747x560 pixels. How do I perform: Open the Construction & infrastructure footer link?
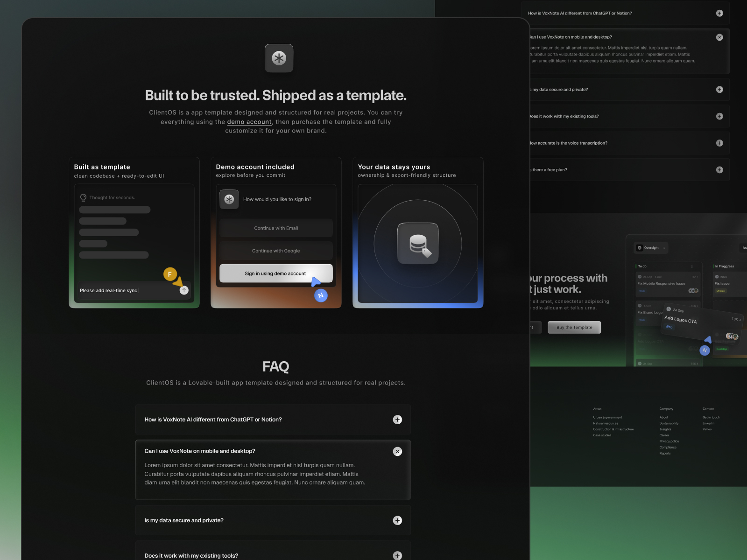click(613, 429)
